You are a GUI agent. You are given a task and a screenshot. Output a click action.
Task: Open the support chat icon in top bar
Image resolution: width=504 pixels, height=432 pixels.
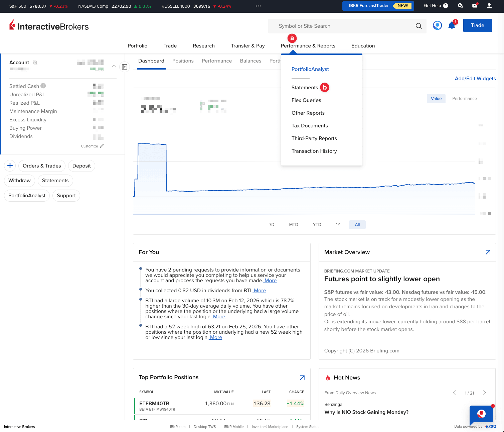[460, 6]
